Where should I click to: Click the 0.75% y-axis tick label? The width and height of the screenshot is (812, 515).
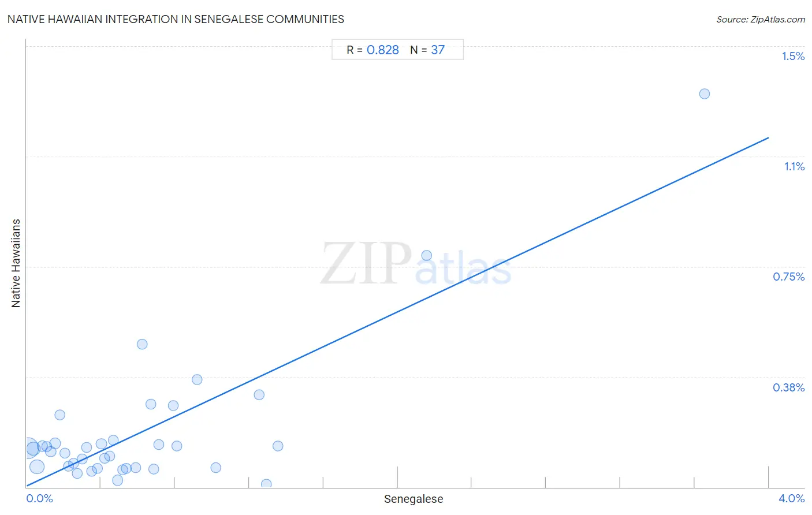coord(788,277)
